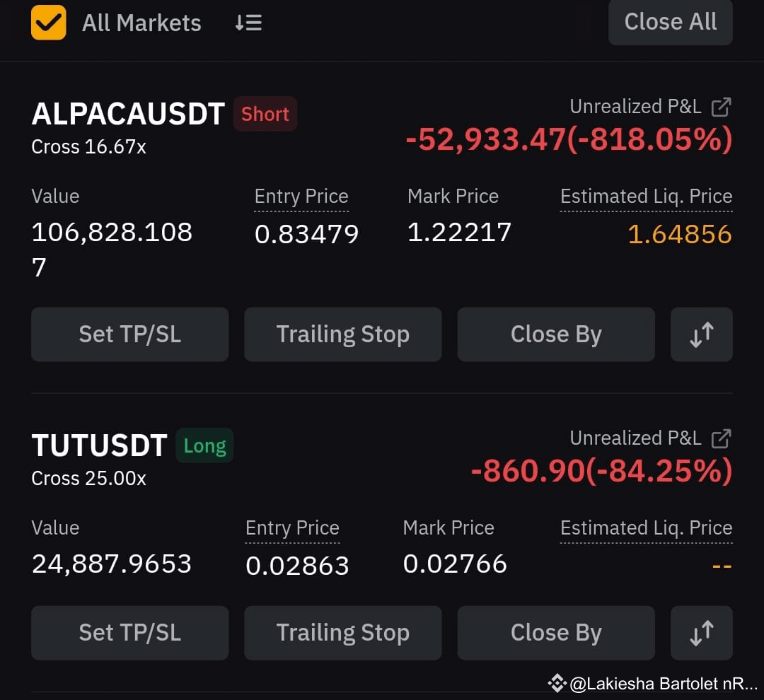This screenshot has height=700, width=764.
Task: Uncheck the All Markets checkbox
Action: click(x=48, y=23)
